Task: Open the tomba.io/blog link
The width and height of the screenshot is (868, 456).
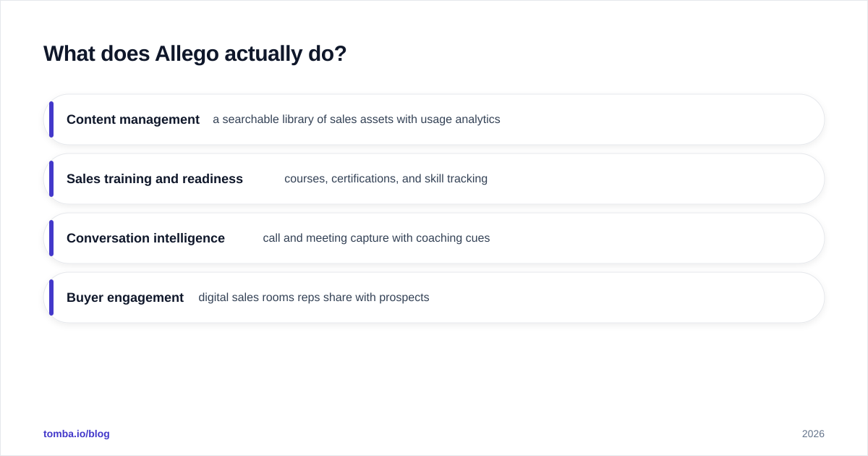Action: pyautogui.click(x=77, y=434)
